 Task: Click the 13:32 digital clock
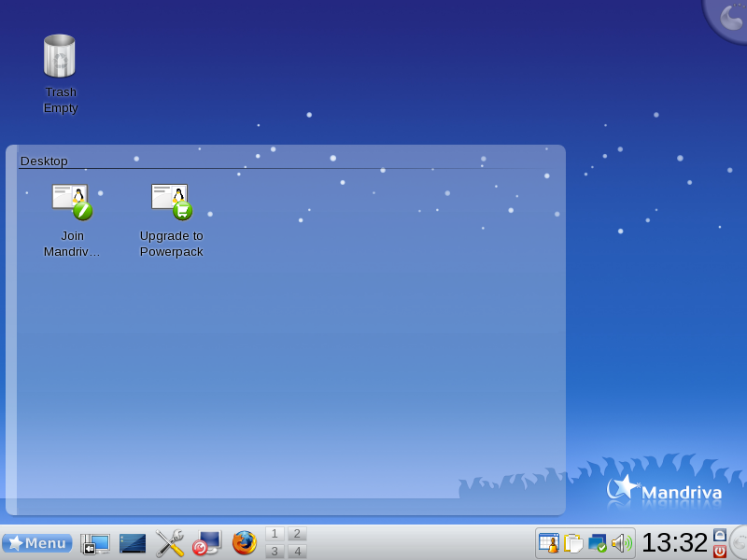coord(674,543)
